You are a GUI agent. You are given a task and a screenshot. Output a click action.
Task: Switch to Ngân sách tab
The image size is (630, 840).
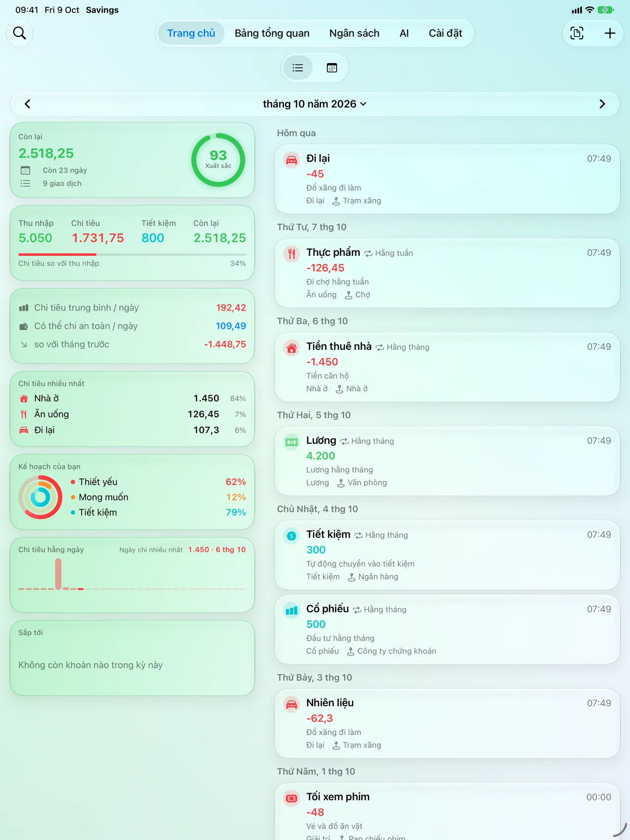click(354, 33)
